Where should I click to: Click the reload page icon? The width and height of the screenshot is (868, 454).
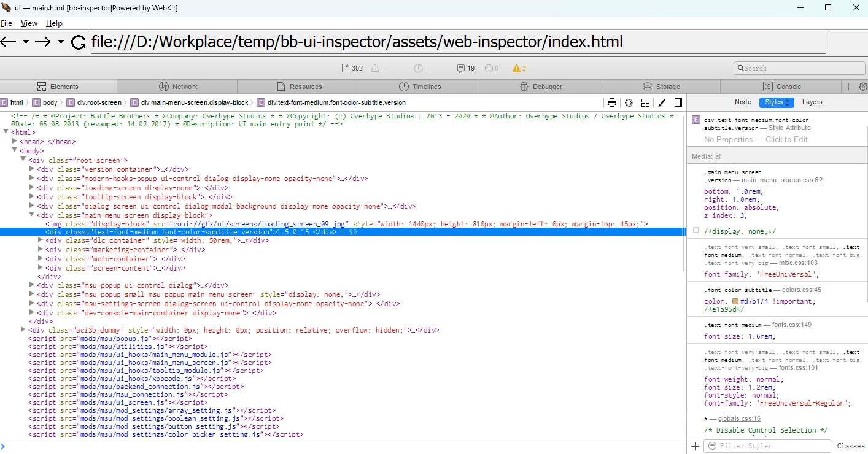(79, 42)
